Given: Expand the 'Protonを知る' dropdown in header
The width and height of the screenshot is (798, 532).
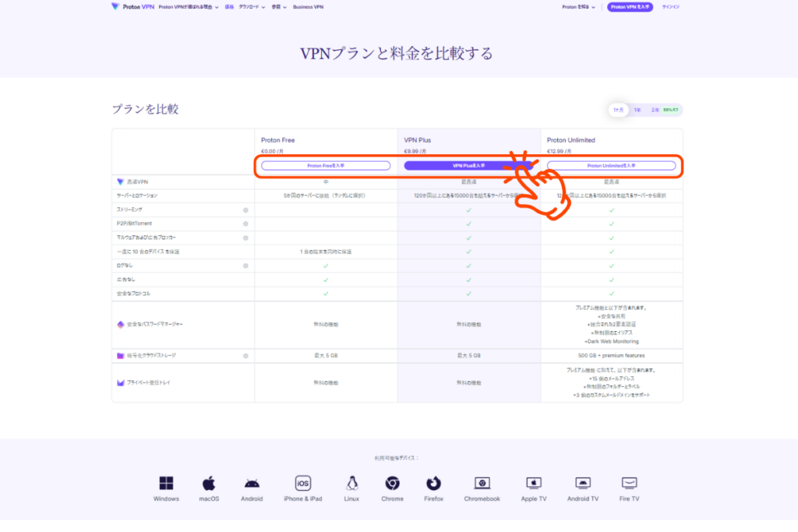Looking at the screenshot, I should [x=578, y=7].
